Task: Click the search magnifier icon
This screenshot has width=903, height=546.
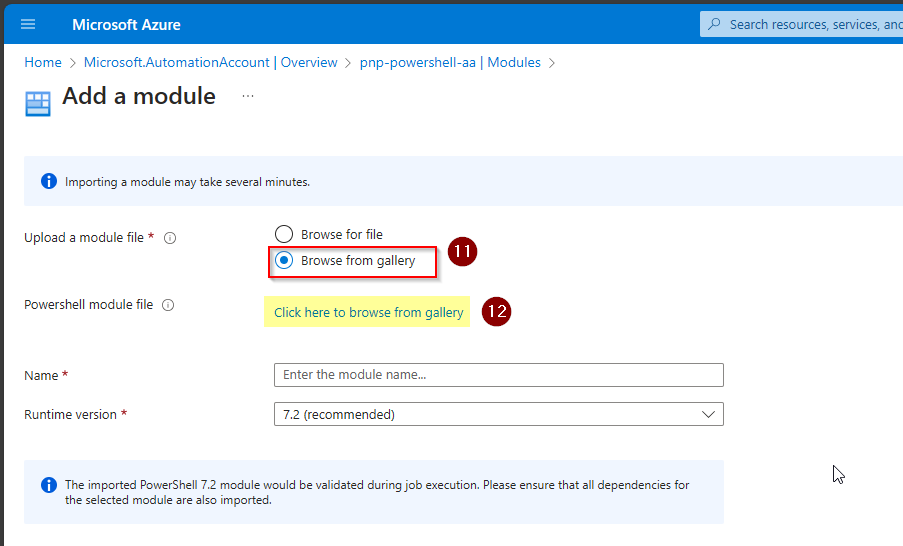Action: tap(714, 24)
